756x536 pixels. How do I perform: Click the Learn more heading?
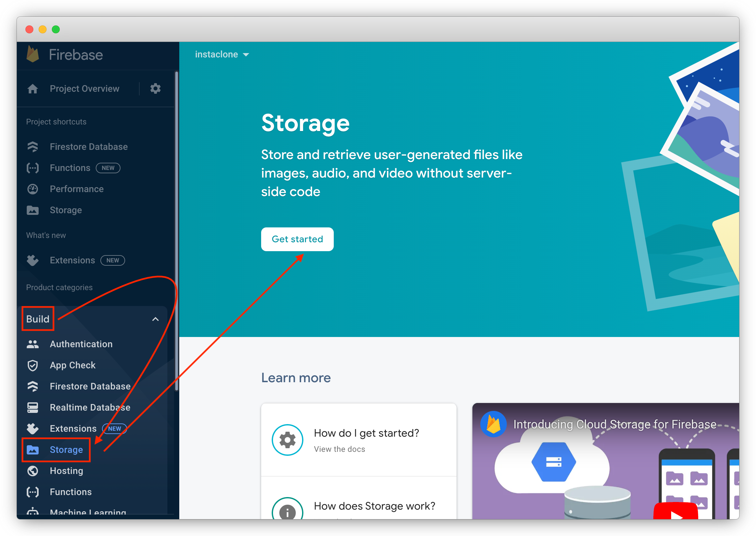click(296, 378)
